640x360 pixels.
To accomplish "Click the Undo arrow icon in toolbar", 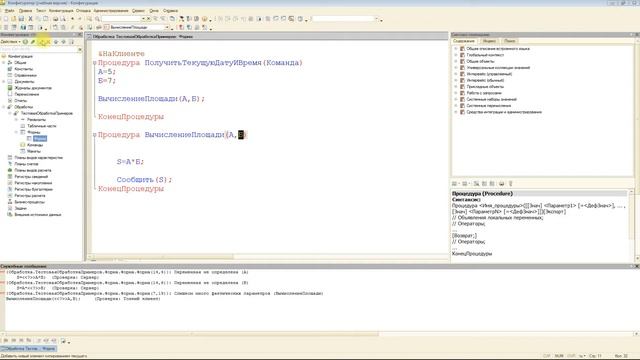I will tap(72, 19).
